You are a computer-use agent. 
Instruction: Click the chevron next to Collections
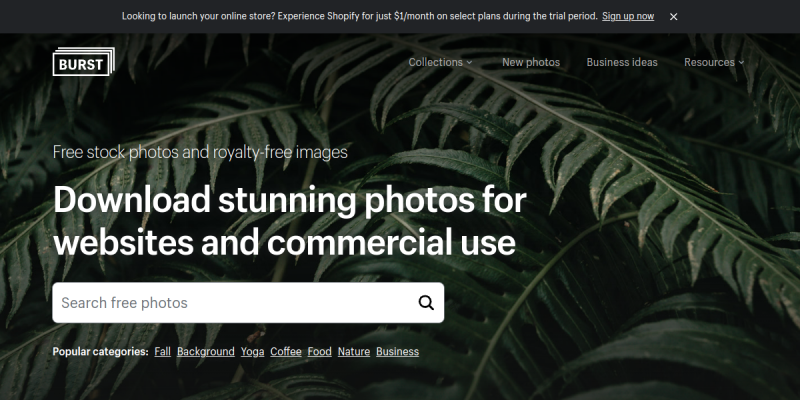click(x=469, y=62)
